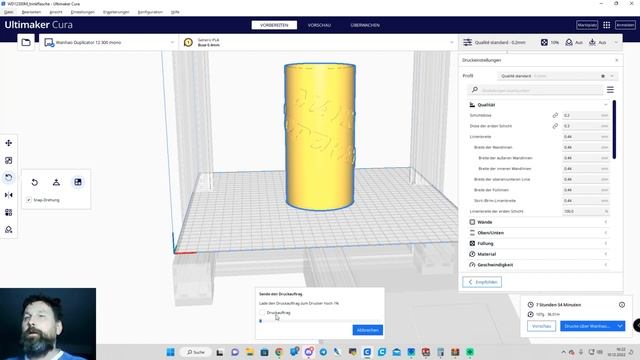Click the infill 10% icon

[x=544, y=42]
